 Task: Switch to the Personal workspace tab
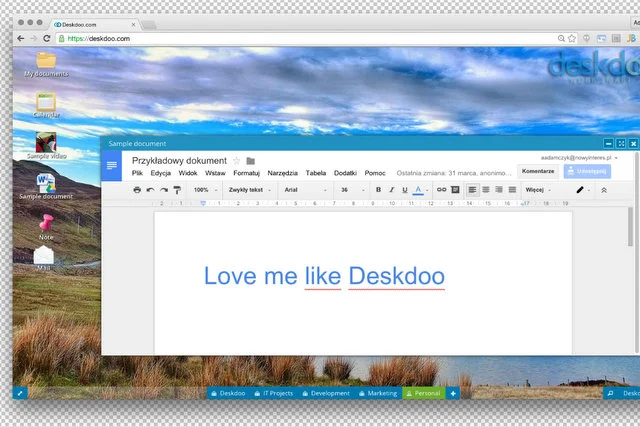(x=424, y=393)
